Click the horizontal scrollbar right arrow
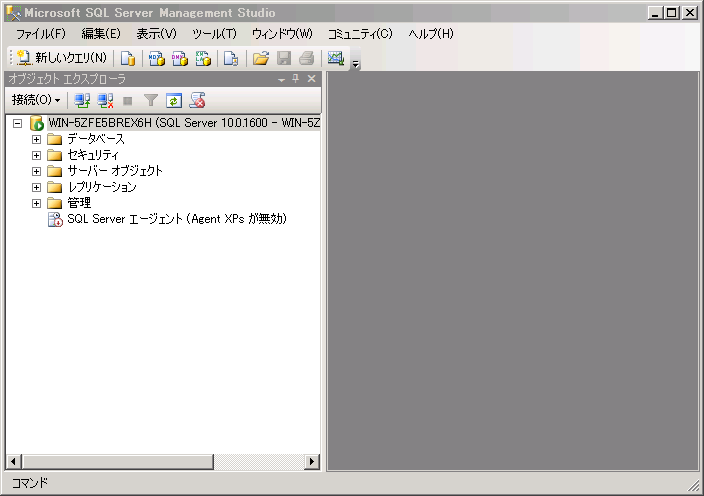Screen dimensions: 704x496 pyautogui.click(x=311, y=462)
